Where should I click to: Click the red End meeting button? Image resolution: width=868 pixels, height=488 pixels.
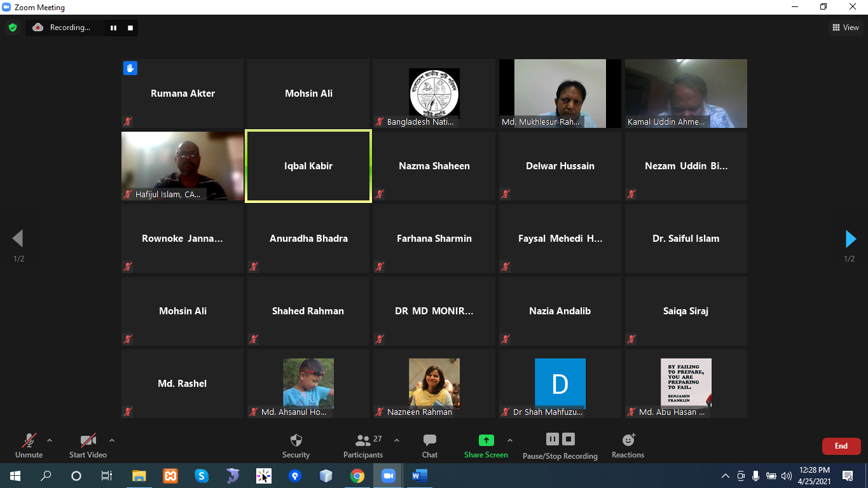click(x=841, y=446)
